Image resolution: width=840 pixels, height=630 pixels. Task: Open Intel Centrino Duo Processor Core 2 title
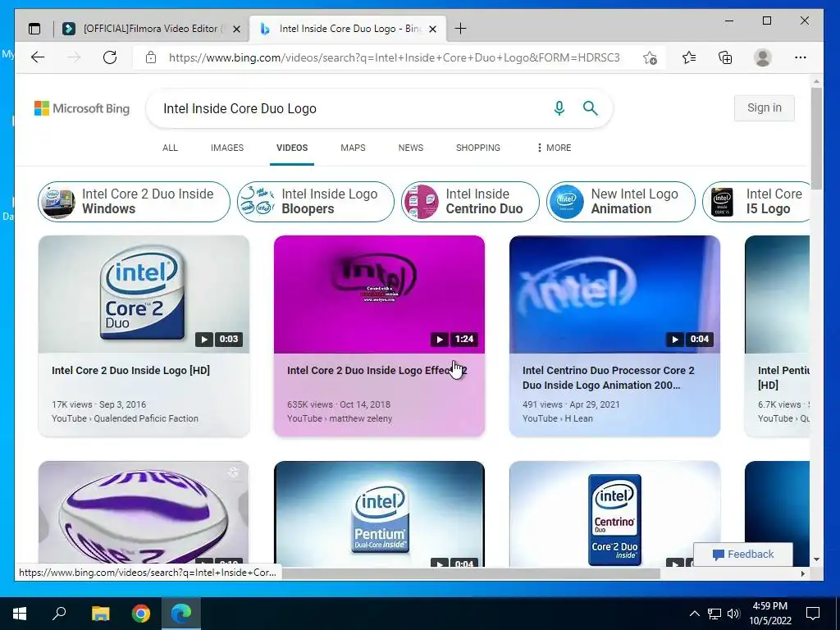pyautogui.click(x=608, y=377)
